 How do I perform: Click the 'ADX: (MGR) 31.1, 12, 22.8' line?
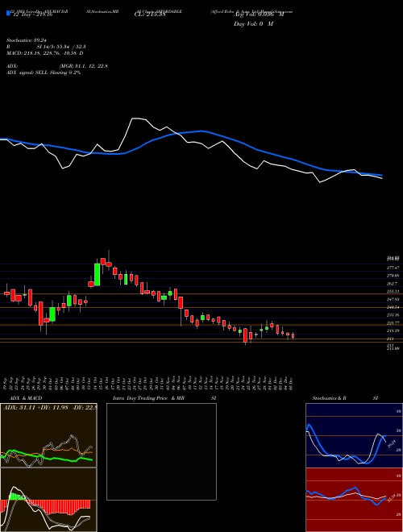click(57, 66)
